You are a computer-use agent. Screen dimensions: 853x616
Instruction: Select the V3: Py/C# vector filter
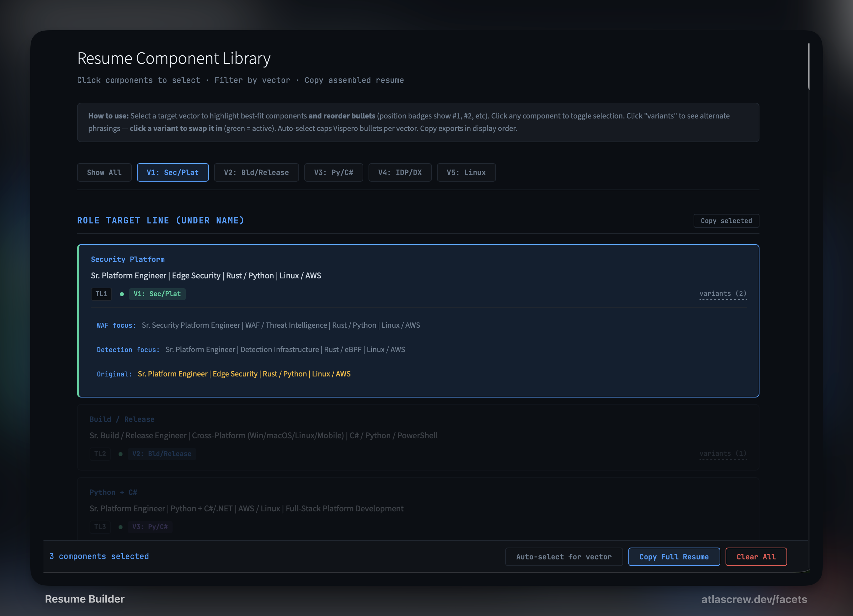(x=333, y=172)
